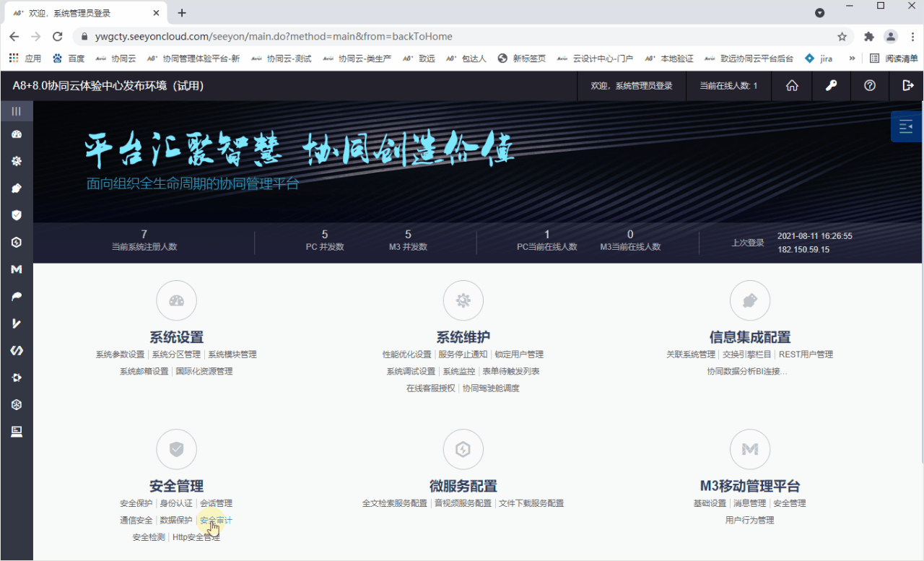This screenshot has height=561, width=924.
Task: Open the 应用 apps bookmark
Action: 25,58
